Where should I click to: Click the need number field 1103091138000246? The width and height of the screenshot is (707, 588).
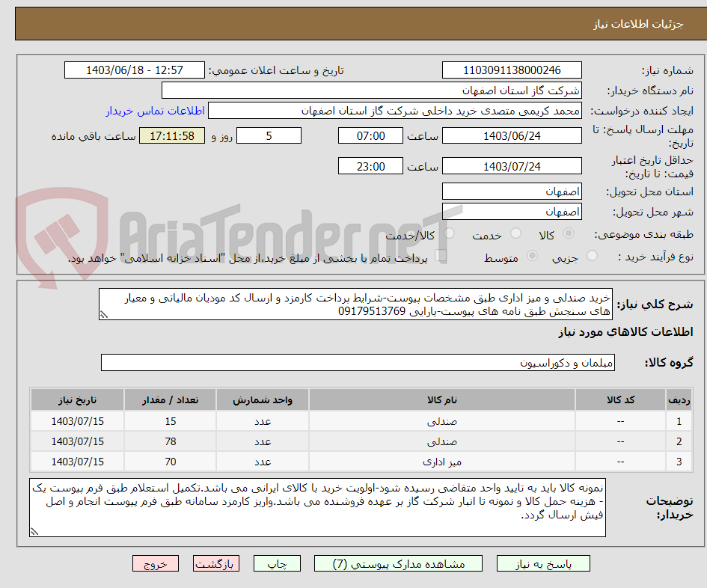click(512, 70)
